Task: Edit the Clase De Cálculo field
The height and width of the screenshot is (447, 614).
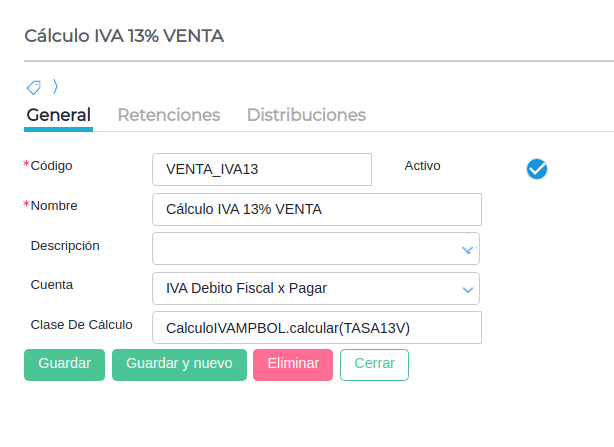Action: [x=316, y=327]
